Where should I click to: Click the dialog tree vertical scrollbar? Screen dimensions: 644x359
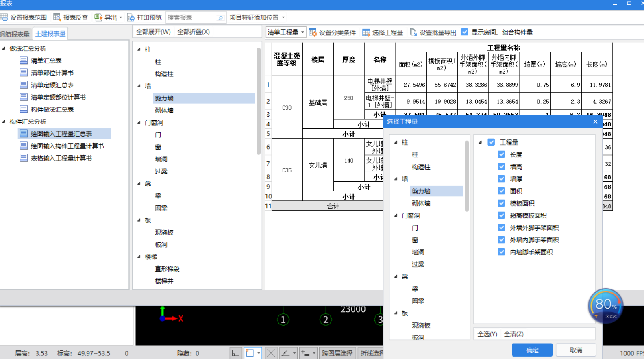(467, 176)
